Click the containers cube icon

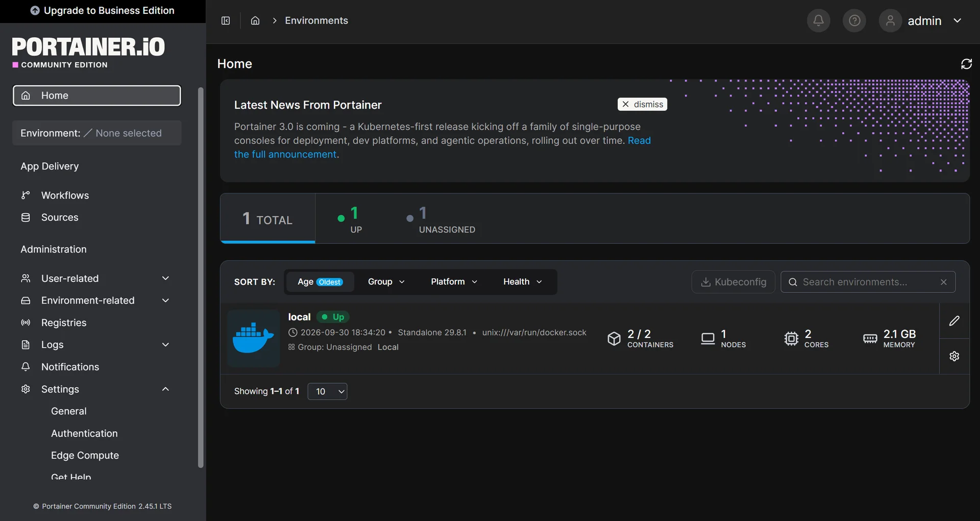coord(614,338)
